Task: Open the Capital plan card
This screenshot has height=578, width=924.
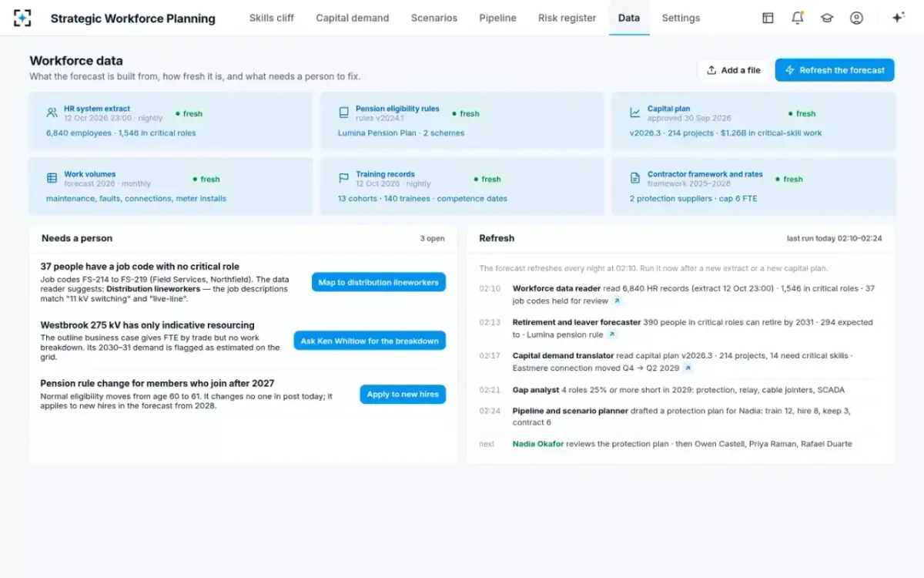Action: [x=754, y=121]
